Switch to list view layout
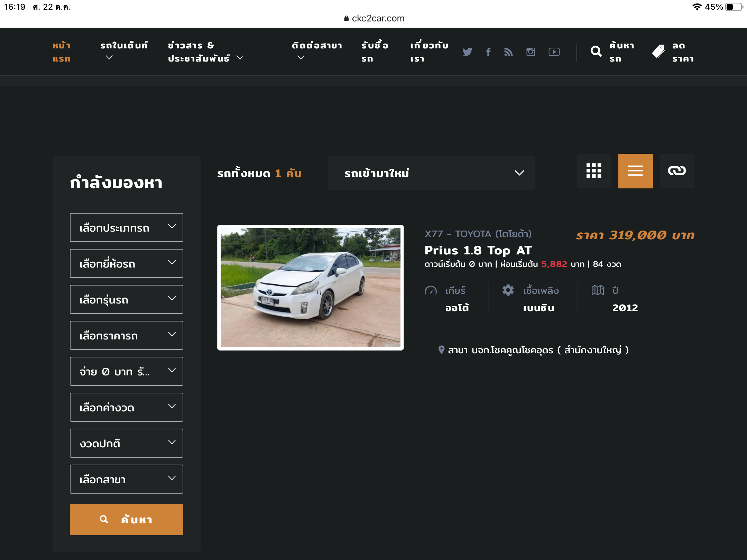Viewport: 747px width, 560px height. (635, 171)
